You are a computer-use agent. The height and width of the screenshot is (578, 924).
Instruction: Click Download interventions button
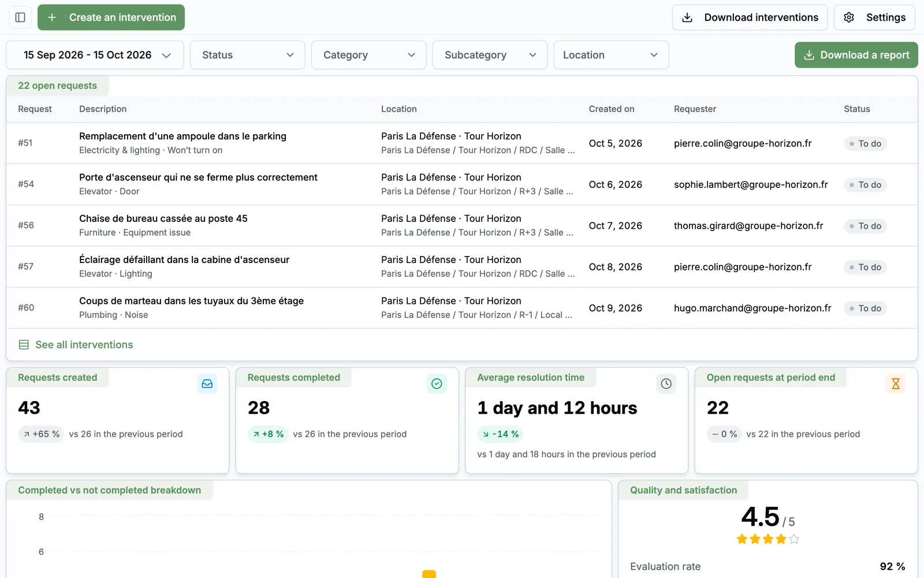coord(750,17)
